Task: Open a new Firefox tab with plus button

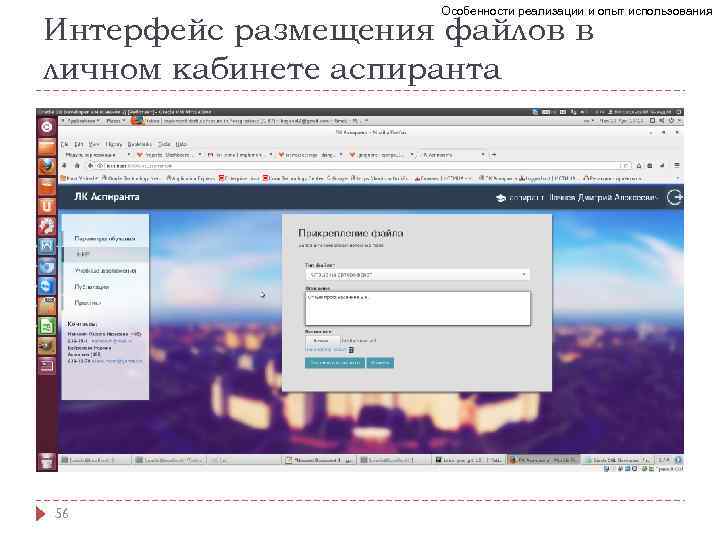Action: tap(494, 155)
